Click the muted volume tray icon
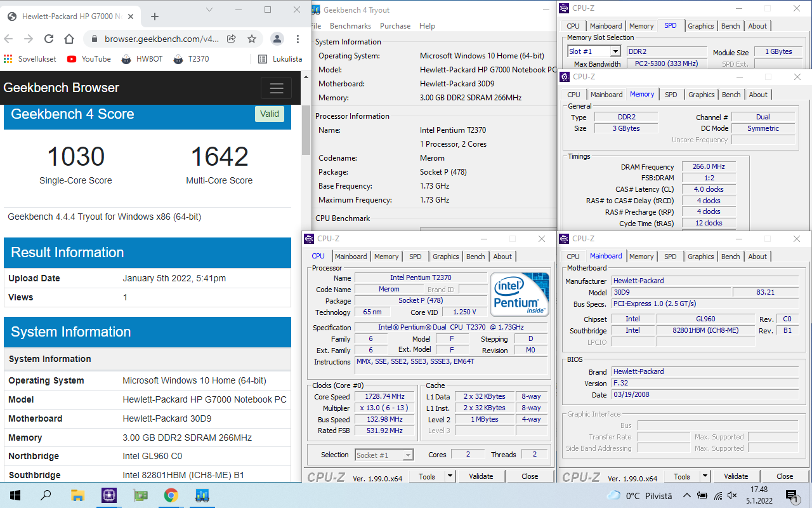812x508 pixels. pyautogui.click(x=732, y=495)
